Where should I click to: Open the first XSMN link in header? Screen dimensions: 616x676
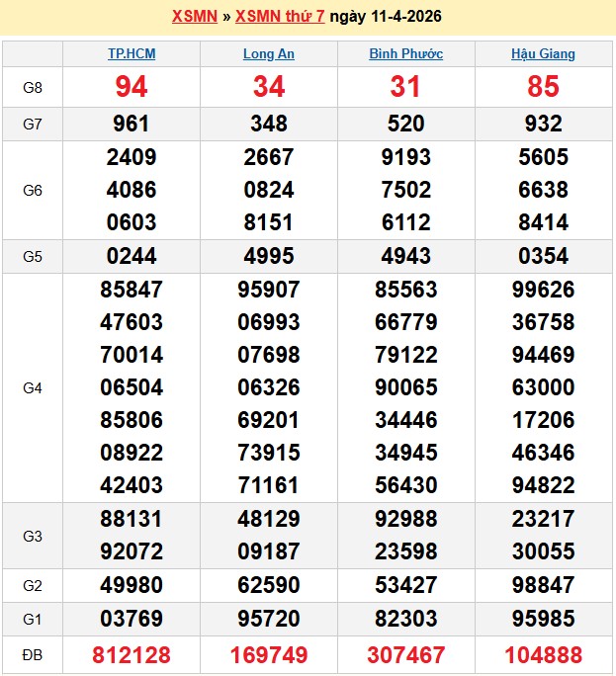(195, 16)
